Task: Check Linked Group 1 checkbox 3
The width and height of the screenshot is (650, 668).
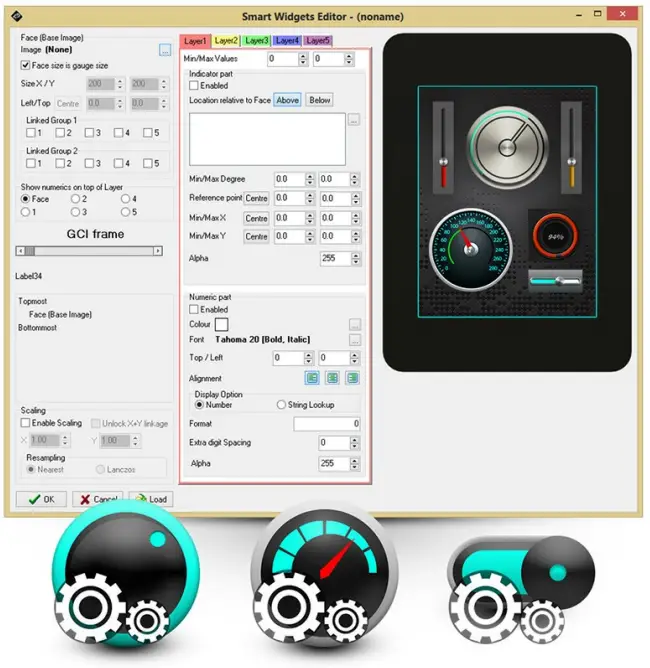Action: [x=89, y=132]
